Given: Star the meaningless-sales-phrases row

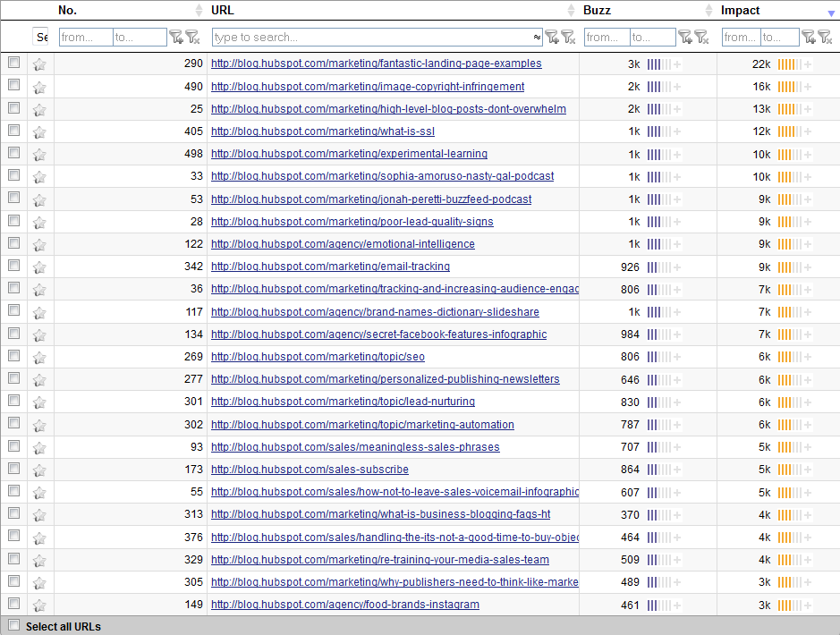Looking at the screenshot, I should coord(39,448).
